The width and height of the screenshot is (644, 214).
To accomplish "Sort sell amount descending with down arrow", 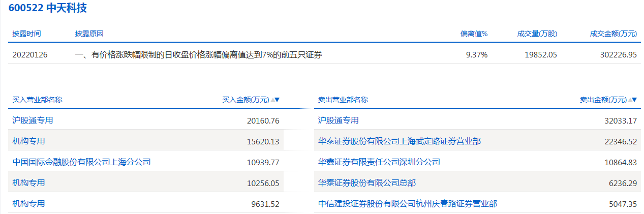I will 635,100.
